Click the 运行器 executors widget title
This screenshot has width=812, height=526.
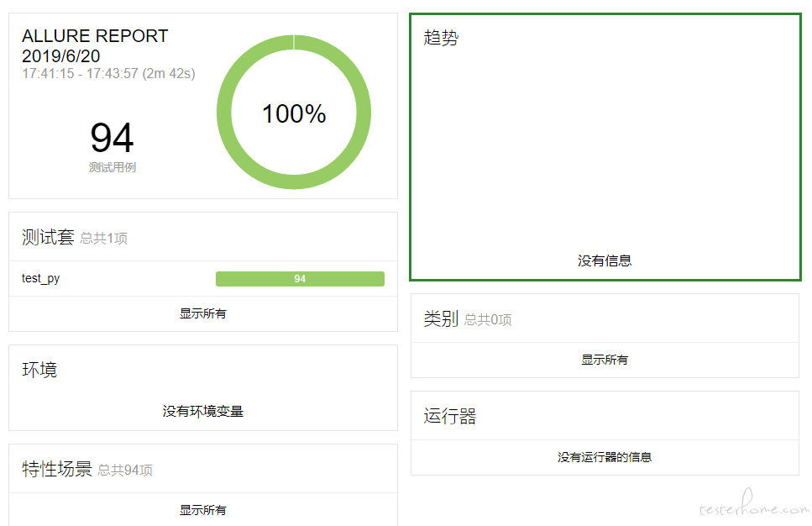pyautogui.click(x=449, y=416)
